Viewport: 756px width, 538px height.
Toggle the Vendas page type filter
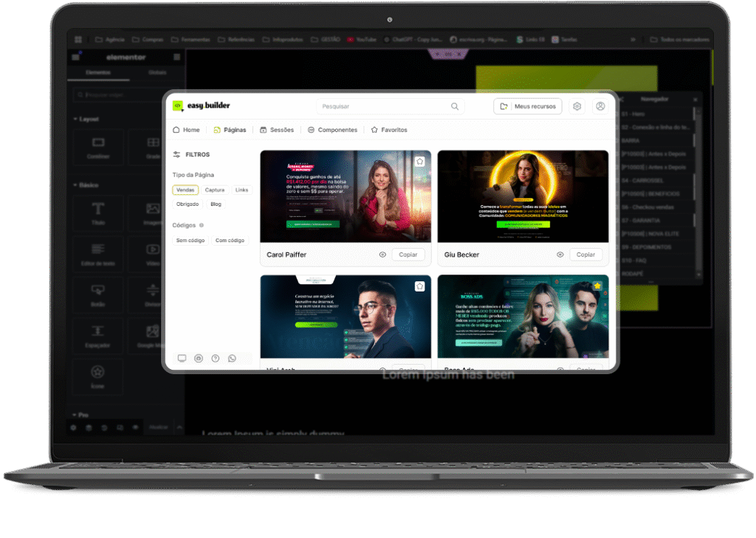click(185, 190)
